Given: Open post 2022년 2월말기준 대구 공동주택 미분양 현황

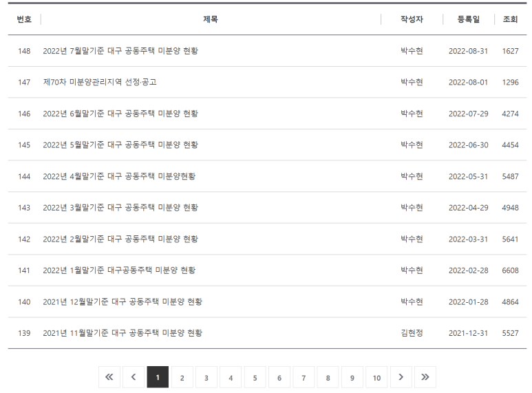Looking at the screenshot, I should point(120,240).
